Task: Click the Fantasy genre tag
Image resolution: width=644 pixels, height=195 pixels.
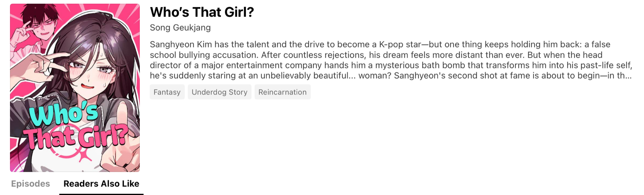Action: [x=167, y=92]
